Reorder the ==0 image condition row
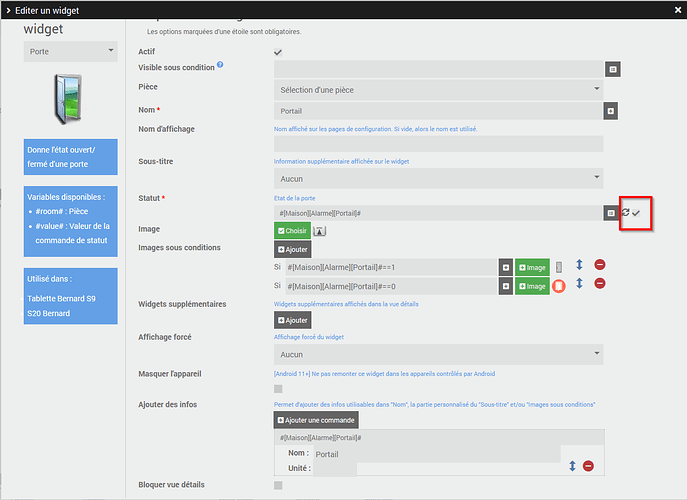Viewport: 687px width, 500px height. point(580,286)
